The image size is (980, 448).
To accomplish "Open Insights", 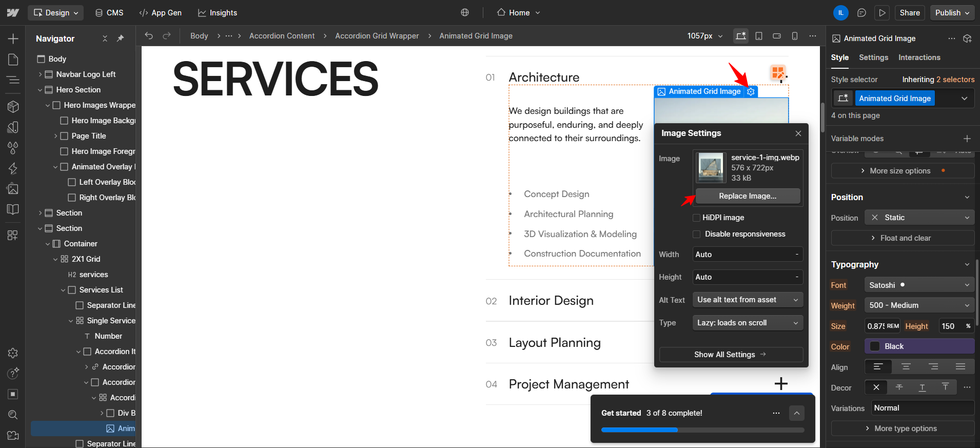I will click(218, 13).
